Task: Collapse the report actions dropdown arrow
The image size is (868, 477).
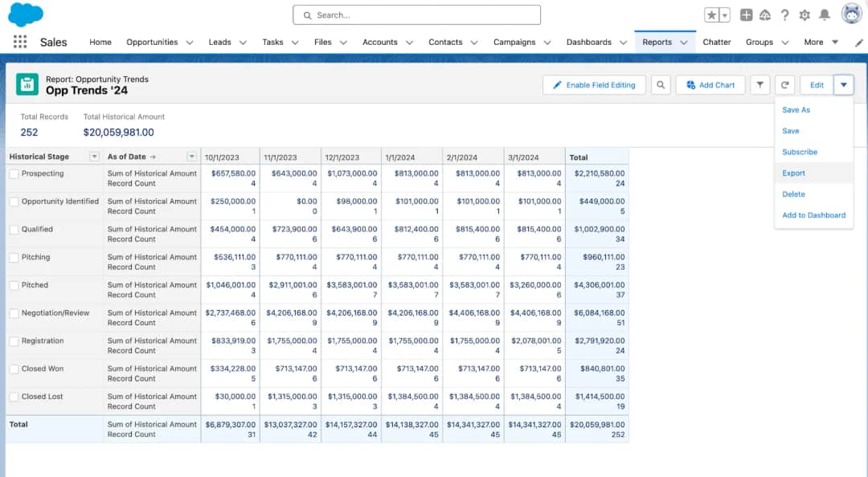Action: click(844, 84)
